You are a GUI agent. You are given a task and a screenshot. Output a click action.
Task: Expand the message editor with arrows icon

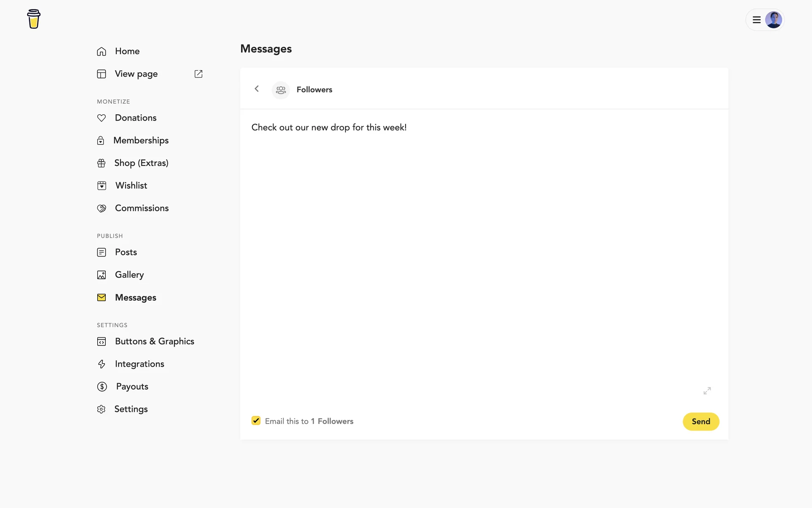[707, 391]
